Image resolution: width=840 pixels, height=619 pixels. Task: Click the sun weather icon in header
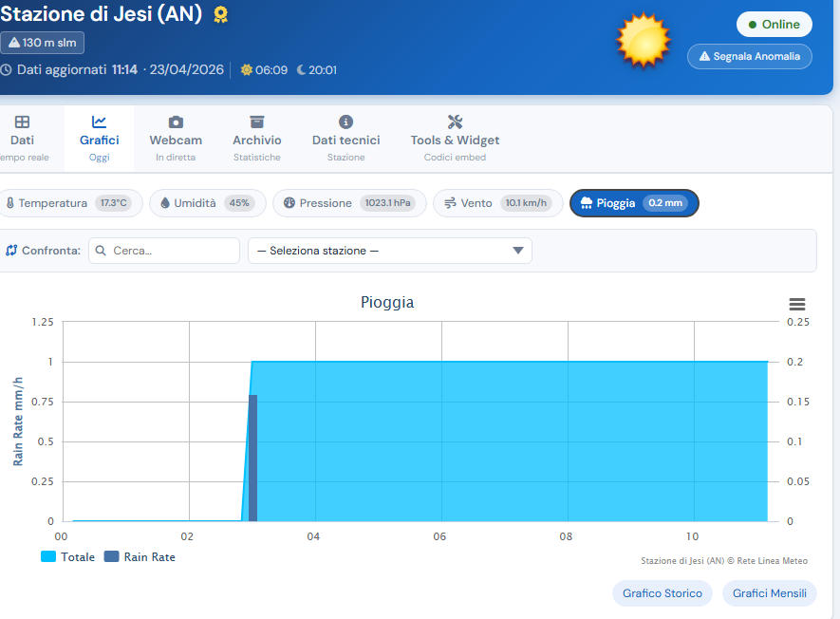click(643, 41)
